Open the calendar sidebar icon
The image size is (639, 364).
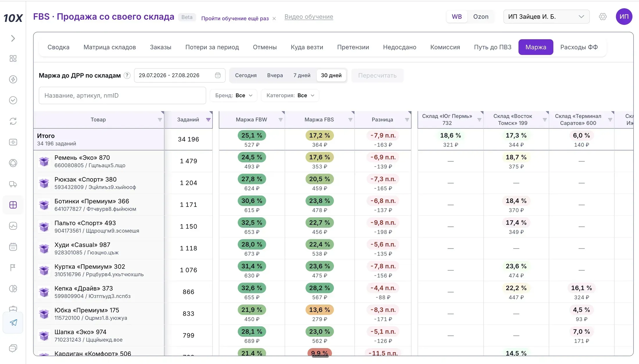13,247
